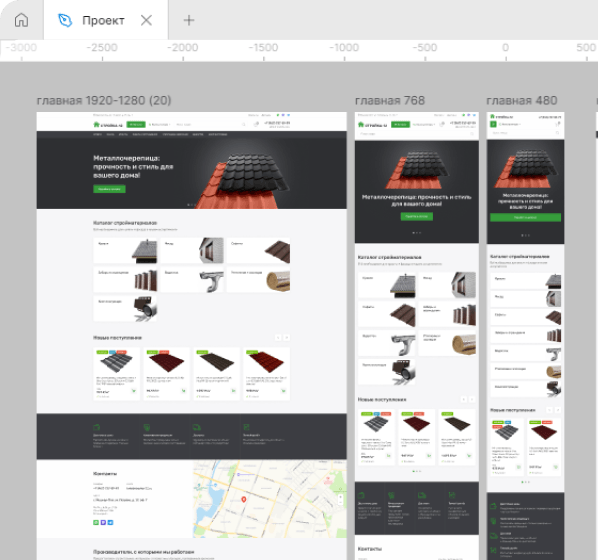The height and width of the screenshot is (560, 598).
Task: Select the frame label главная 768
Action: pyautogui.click(x=390, y=100)
